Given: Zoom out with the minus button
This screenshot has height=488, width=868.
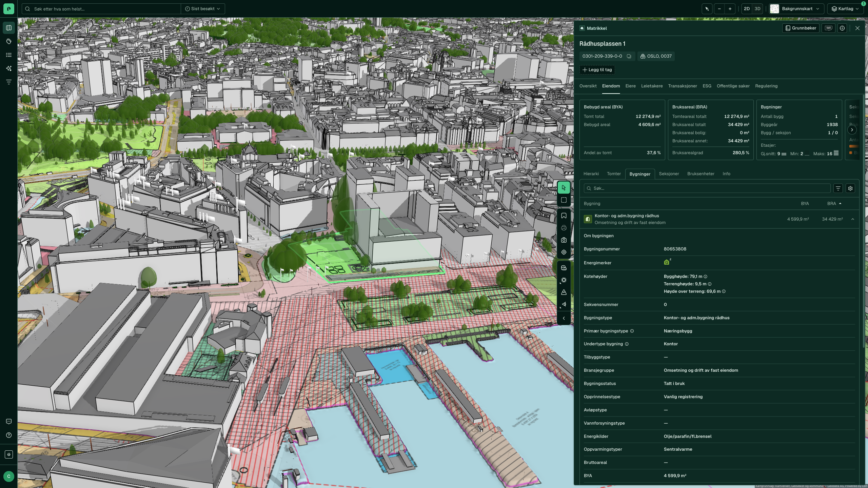Looking at the screenshot, I should click(719, 9).
